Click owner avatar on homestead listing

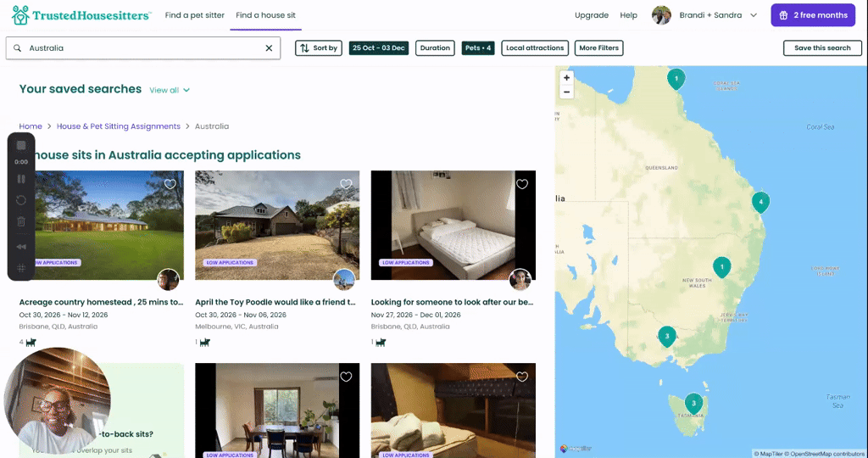click(169, 280)
